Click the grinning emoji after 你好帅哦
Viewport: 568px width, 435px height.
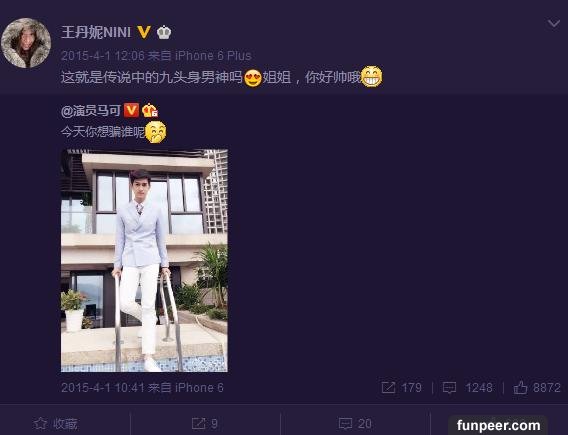click(372, 76)
